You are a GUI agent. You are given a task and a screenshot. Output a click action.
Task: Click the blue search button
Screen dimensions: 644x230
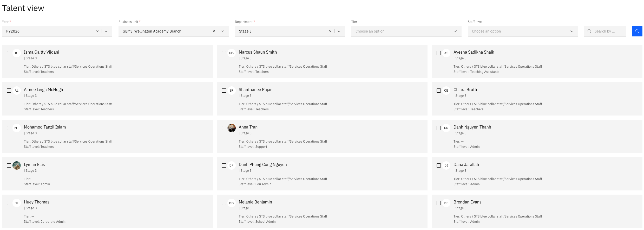click(637, 31)
